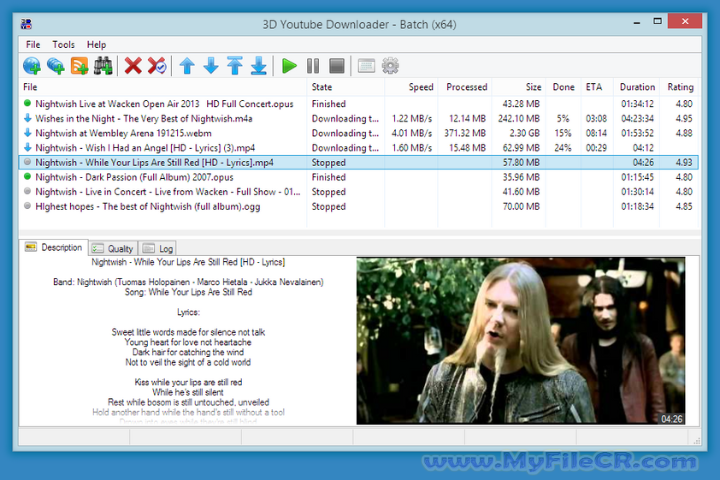This screenshot has height=480, width=720.
Task: Open the Tools menu
Action: [63, 45]
